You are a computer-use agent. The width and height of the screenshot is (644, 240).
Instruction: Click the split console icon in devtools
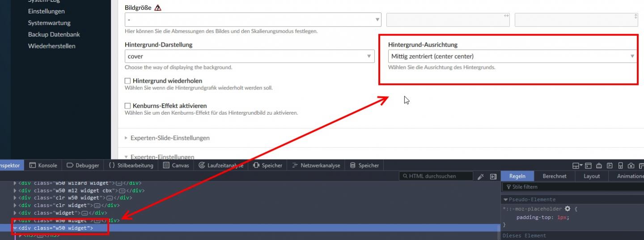(x=588, y=166)
